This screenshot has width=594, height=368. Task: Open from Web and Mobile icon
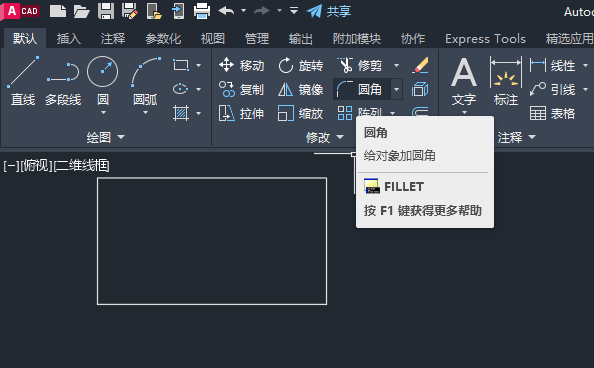click(x=154, y=11)
